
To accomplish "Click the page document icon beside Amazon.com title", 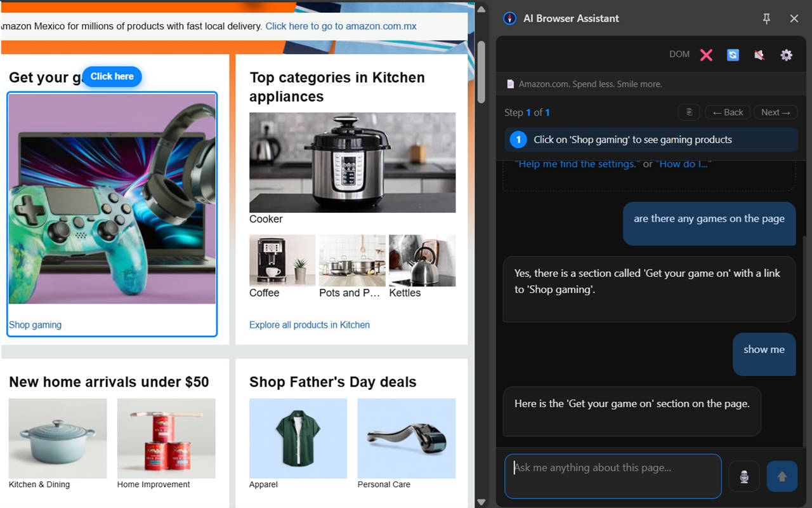I will [x=510, y=84].
